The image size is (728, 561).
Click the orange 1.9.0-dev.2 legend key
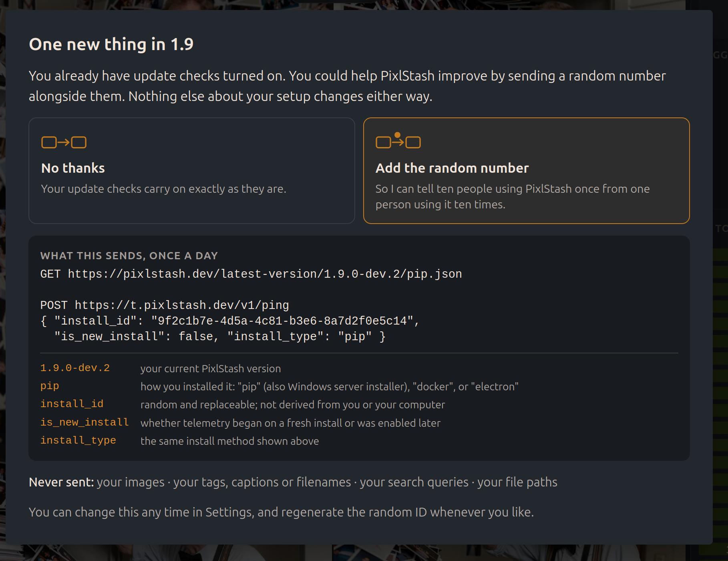(75, 368)
